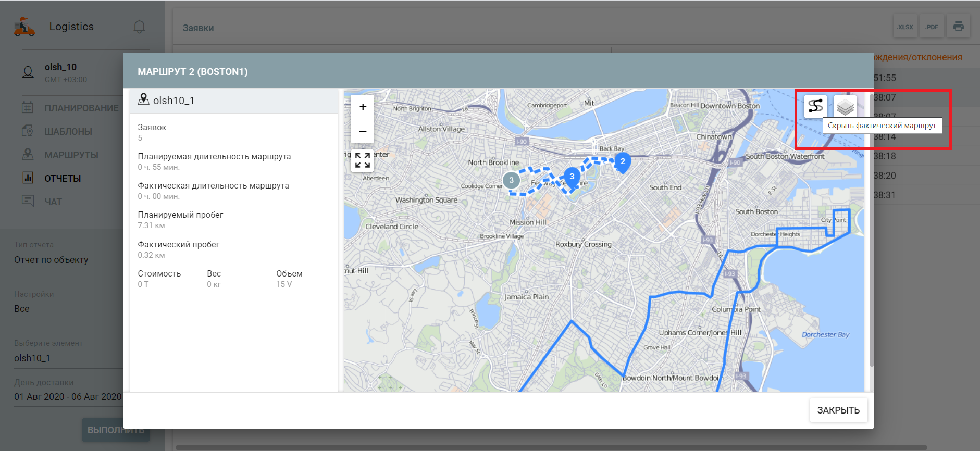This screenshot has height=451, width=980.
Task: Close the route dialog with ЗАКРЫТЬ
Action: [838, 410]
